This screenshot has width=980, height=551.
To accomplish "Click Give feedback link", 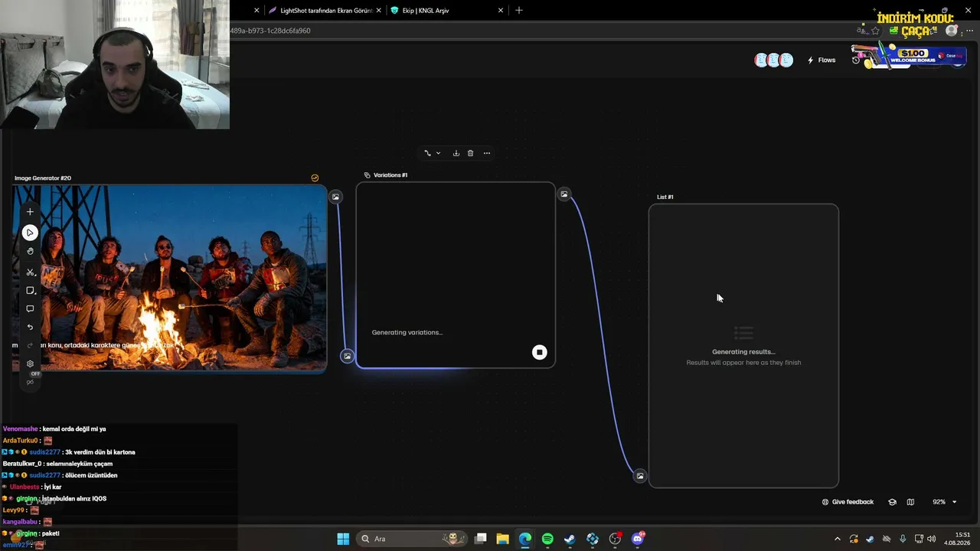I will (x=848, y=502).
